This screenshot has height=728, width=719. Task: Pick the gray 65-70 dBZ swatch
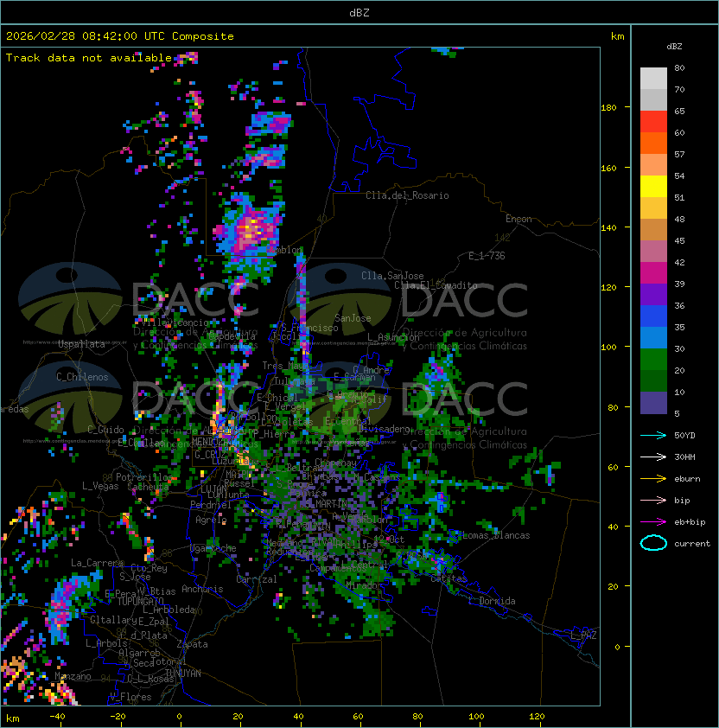coord(653,99)
